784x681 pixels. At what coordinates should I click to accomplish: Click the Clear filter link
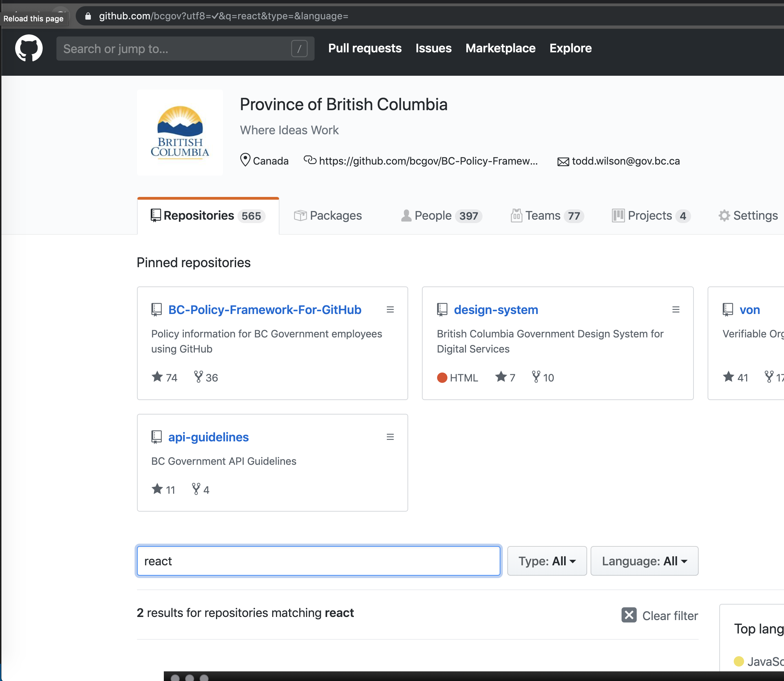pos(670,616)
